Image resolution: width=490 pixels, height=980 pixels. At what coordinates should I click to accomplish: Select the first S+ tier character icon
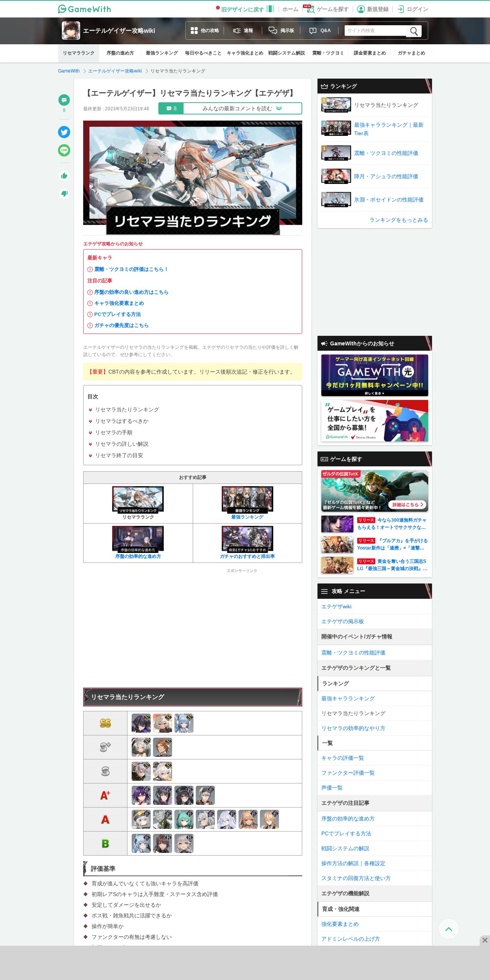pos(141,747)
